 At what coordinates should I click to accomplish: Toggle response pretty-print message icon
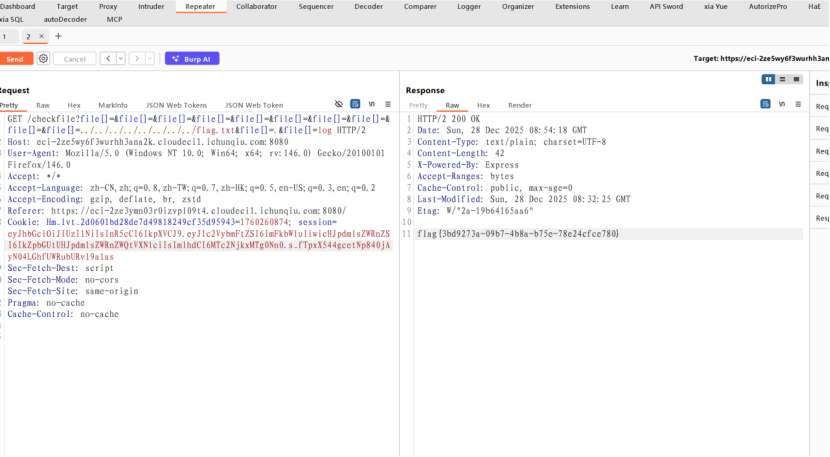tap(766, 104)
